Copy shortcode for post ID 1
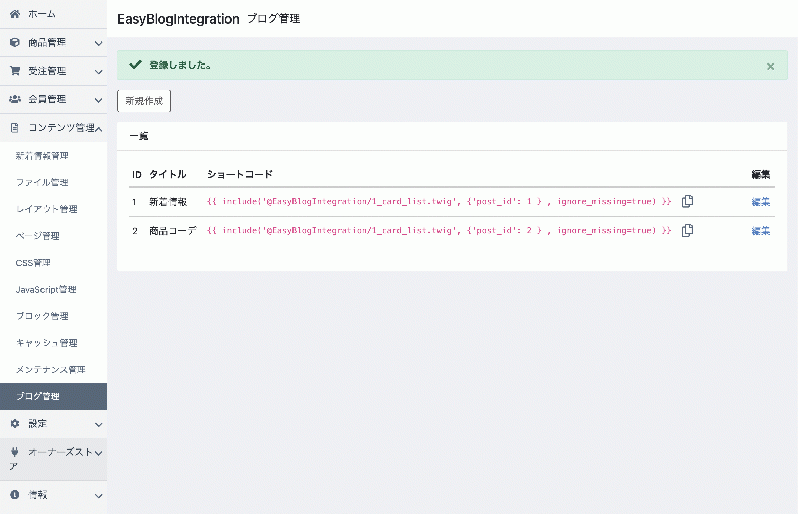This screenshot has width=798, height=514. [x=687, y=202]
